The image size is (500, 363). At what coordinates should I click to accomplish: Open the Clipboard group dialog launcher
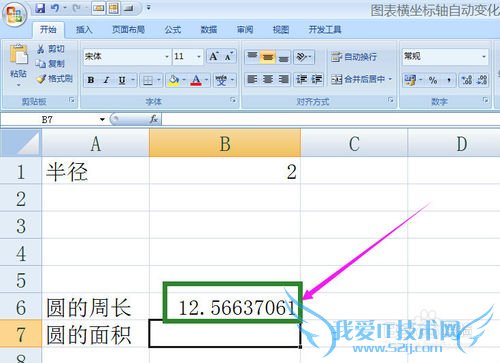pos(72,100)
